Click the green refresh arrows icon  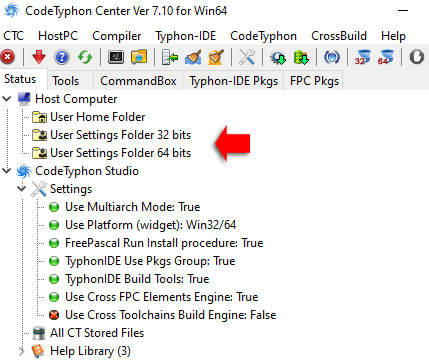pyautogui.click(x=85, y=57)
